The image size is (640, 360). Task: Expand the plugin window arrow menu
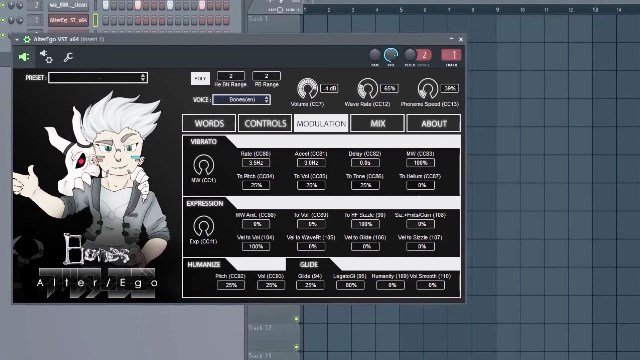[x=17, y=40]
